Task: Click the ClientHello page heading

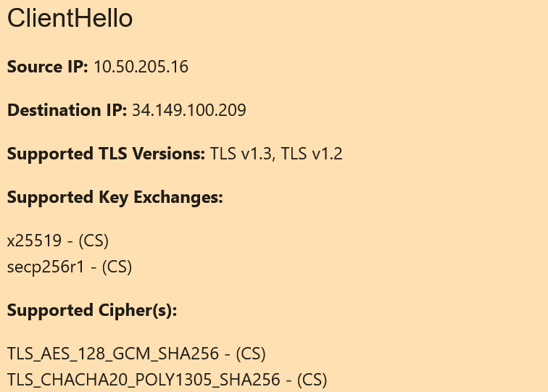Action: coord(70,19)
